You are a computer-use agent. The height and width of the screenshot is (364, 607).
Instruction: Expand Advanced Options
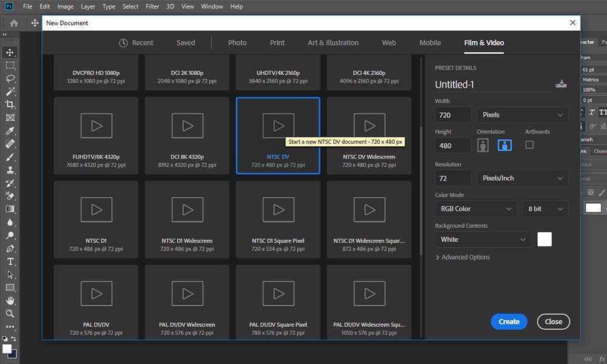tap(463, 257)
